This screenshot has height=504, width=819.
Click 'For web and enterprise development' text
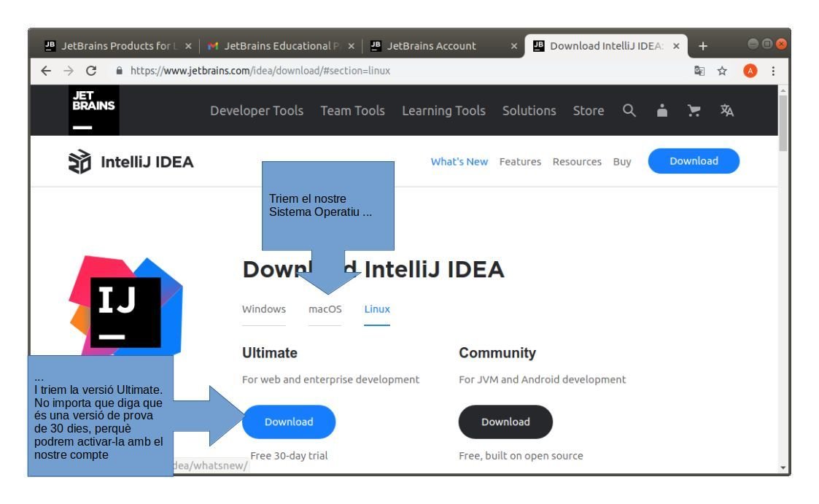(330, 380)
